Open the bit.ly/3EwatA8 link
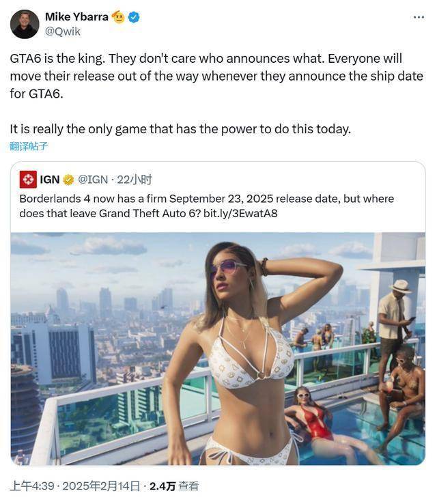 point(240,214)
